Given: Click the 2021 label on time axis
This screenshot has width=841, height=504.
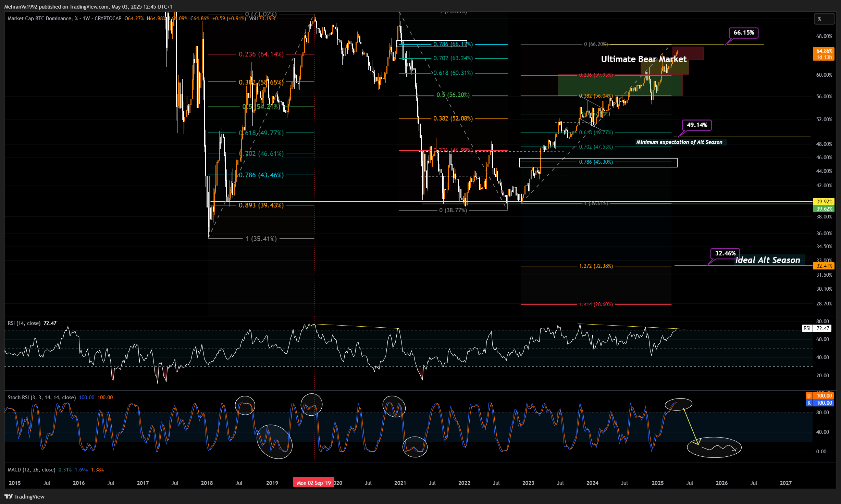Looking at the screenshot, I should [400, 483].
